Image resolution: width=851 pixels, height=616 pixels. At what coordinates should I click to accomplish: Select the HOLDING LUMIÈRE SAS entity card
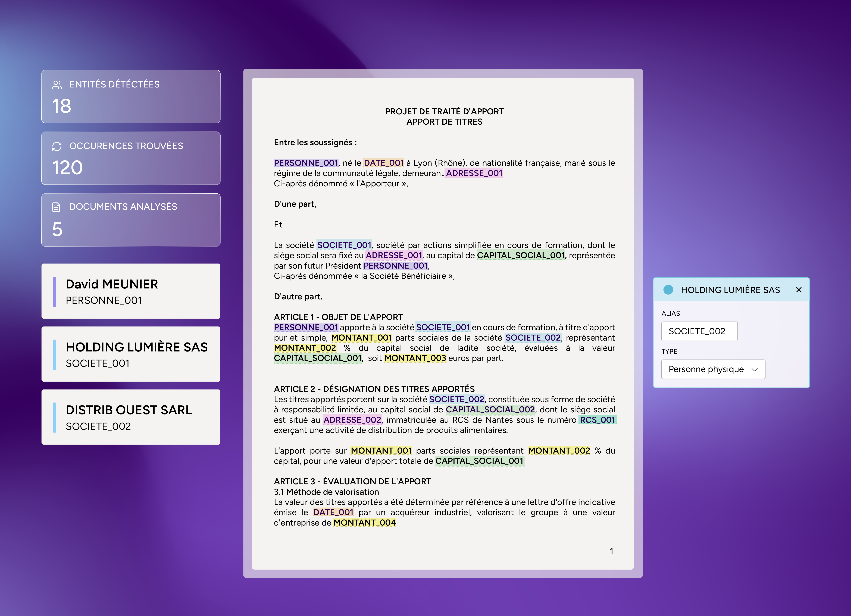point(131,354)
